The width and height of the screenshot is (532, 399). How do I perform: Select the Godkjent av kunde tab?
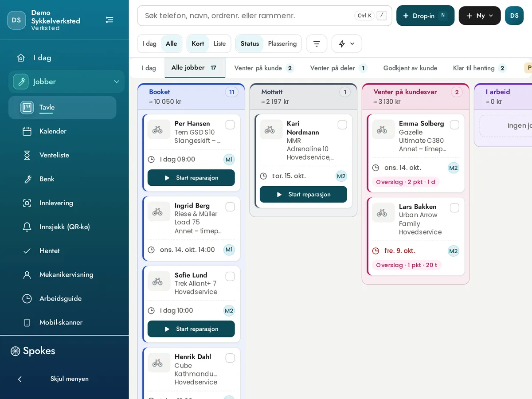click(x=410, y=68)
